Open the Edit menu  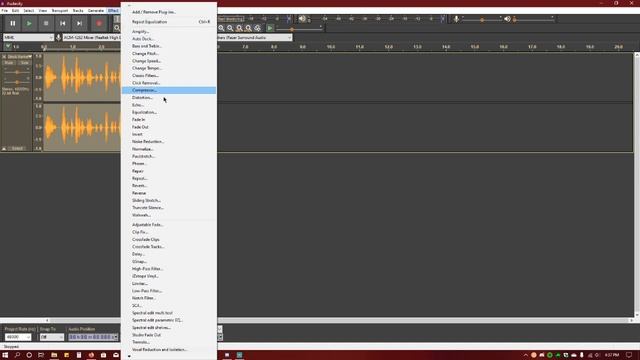tap(16, 11)
